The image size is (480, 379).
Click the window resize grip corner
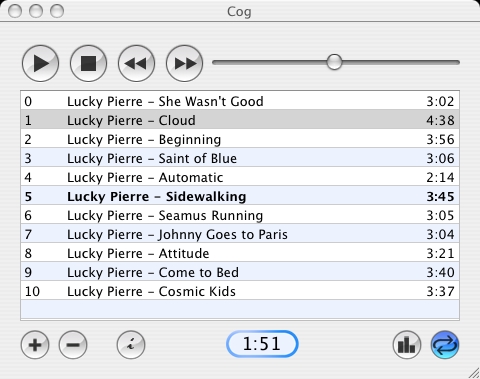point(473,373)
